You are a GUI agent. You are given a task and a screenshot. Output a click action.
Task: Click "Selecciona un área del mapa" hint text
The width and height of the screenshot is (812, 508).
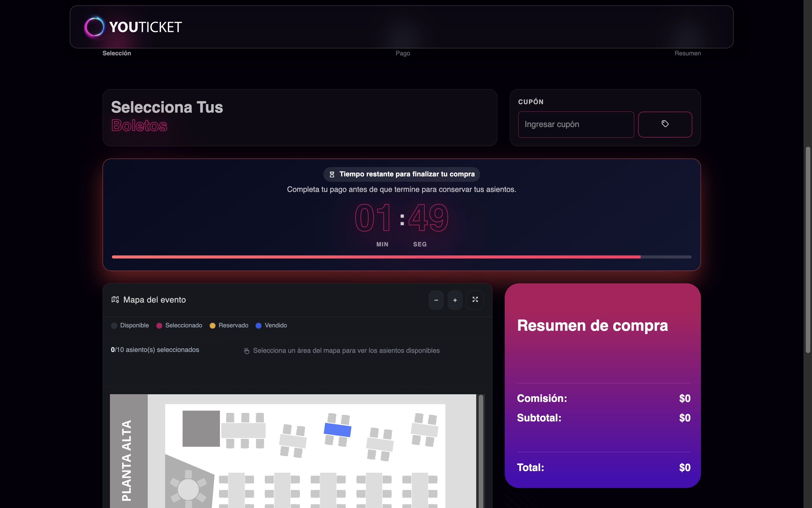pyautogui.click(x=346, y=351)
